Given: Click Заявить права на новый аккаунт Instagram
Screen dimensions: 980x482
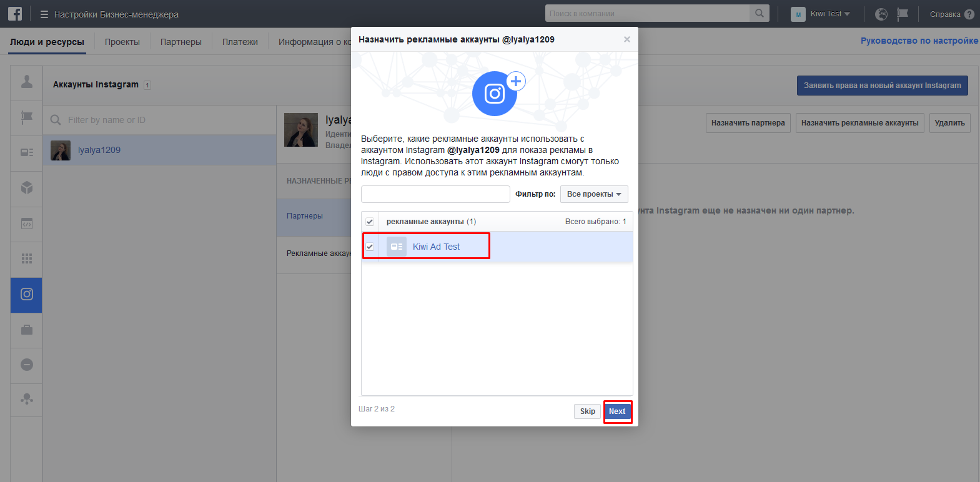Looking at the screenshot, I should click(882, 86).
